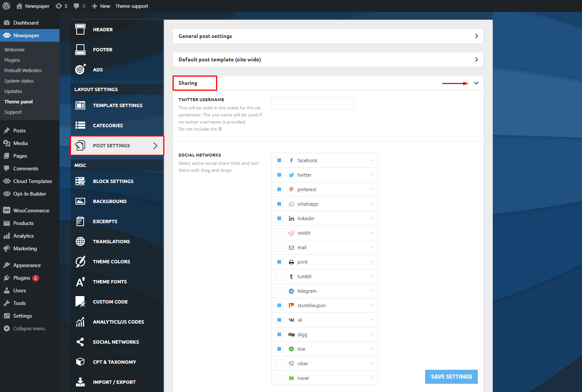Open the Theme Fonts icon
This screenshot has width=582, height=392.
pyautogui.click(x=80, y=282)
